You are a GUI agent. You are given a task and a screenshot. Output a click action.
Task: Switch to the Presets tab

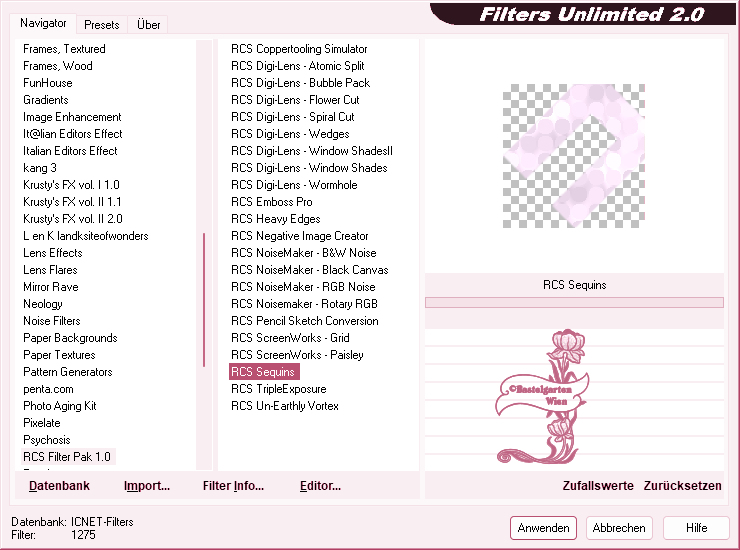(101, 25)
